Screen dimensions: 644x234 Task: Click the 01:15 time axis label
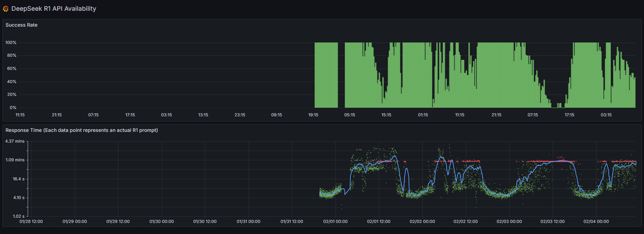pyautogui.click(x=423, y=115)
